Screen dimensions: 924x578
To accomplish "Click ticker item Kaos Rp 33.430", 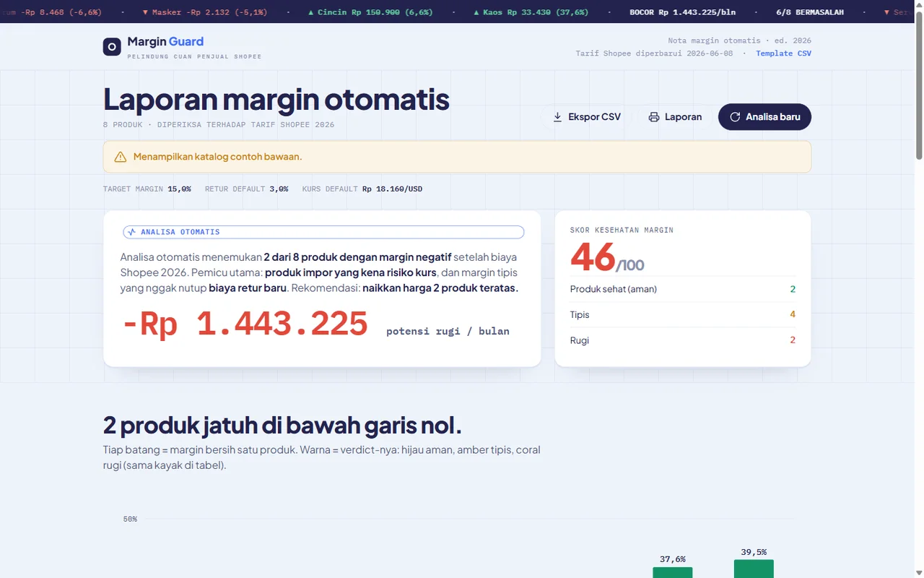I will coord(531,12).
